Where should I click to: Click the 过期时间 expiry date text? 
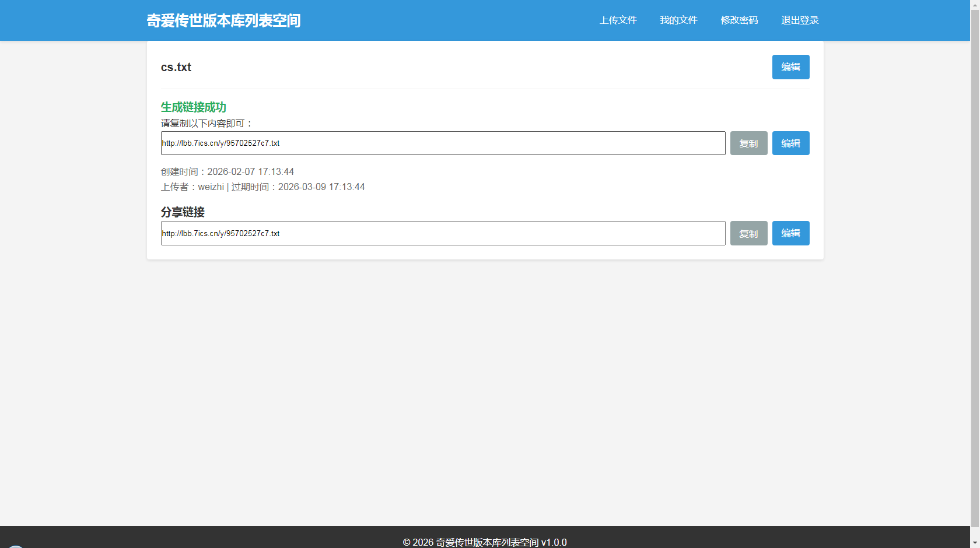point(298,187)
